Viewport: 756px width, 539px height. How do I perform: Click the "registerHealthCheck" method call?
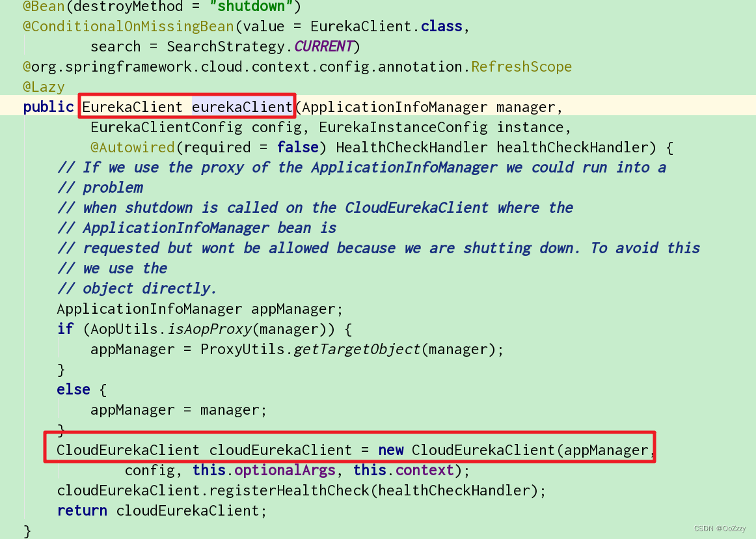coord(290,491)
